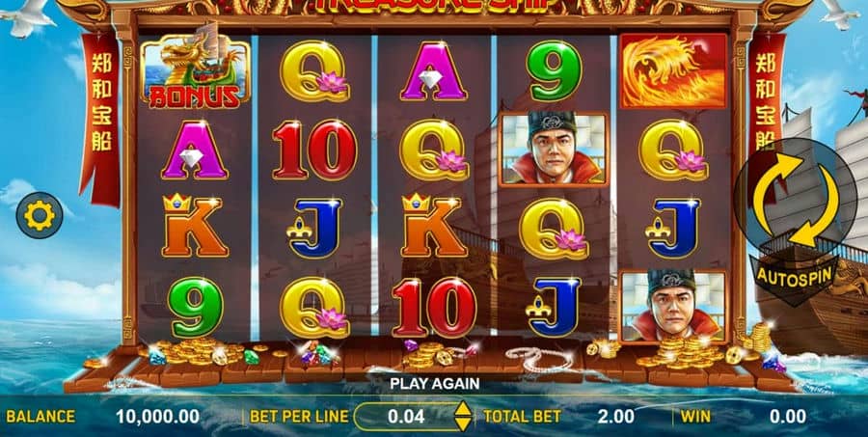Image resolution: width=868 pixels, height=437 pixels.
Task: Click the balance amount 10,000.00
Action: tap(157, 417)
